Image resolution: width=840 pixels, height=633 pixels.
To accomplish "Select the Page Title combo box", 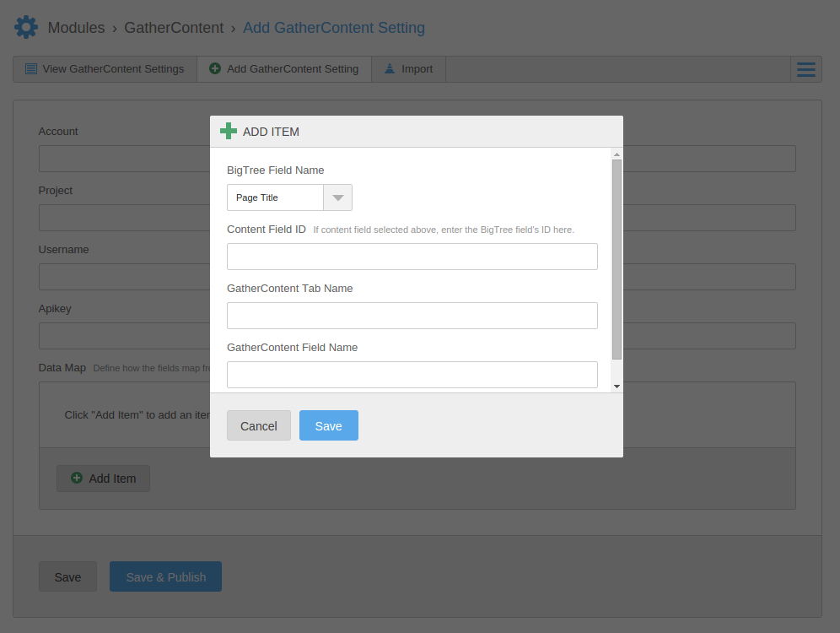I will 289,197.
